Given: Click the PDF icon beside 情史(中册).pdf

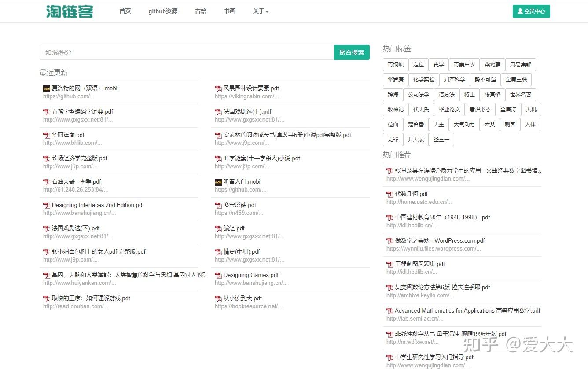Looking at the screenshot, I should [218, 252].
